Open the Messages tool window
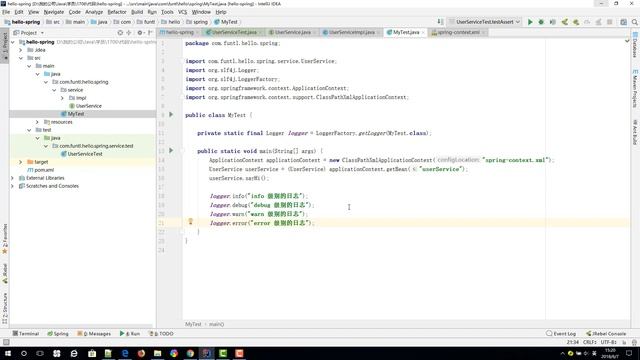Viewport: 640px width, 360px height. (x=94, y=333)
